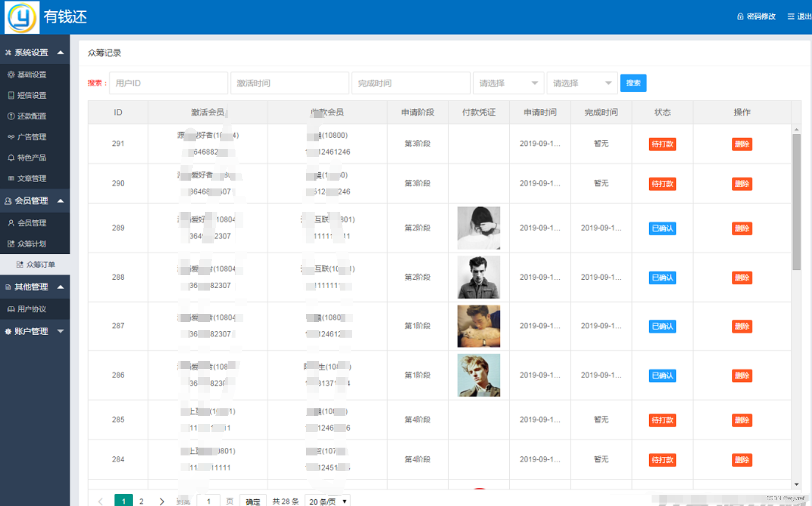
Task: Click the 确定 pagination button
Action: (253, 501)
